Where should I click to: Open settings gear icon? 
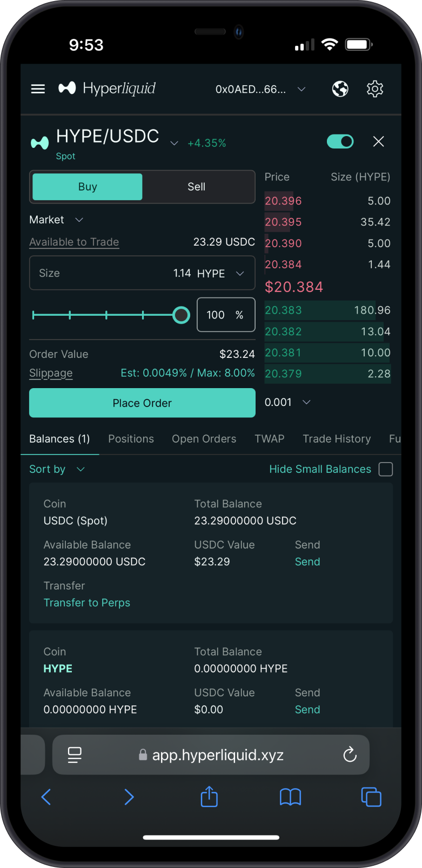coord(375,89)
